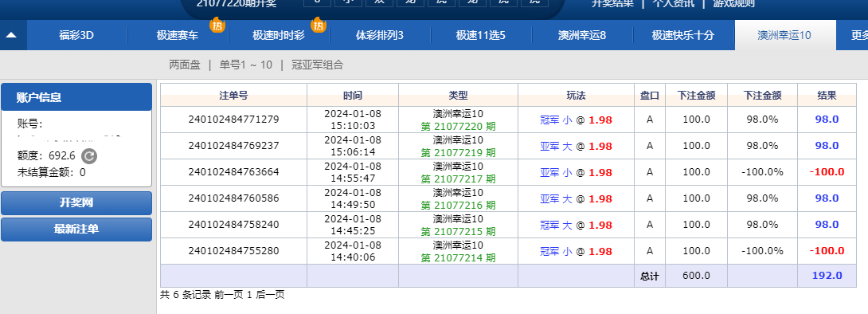868x314 pixels.
Task: Click the 600.0 total bet amount
Action: click(697, 276)
